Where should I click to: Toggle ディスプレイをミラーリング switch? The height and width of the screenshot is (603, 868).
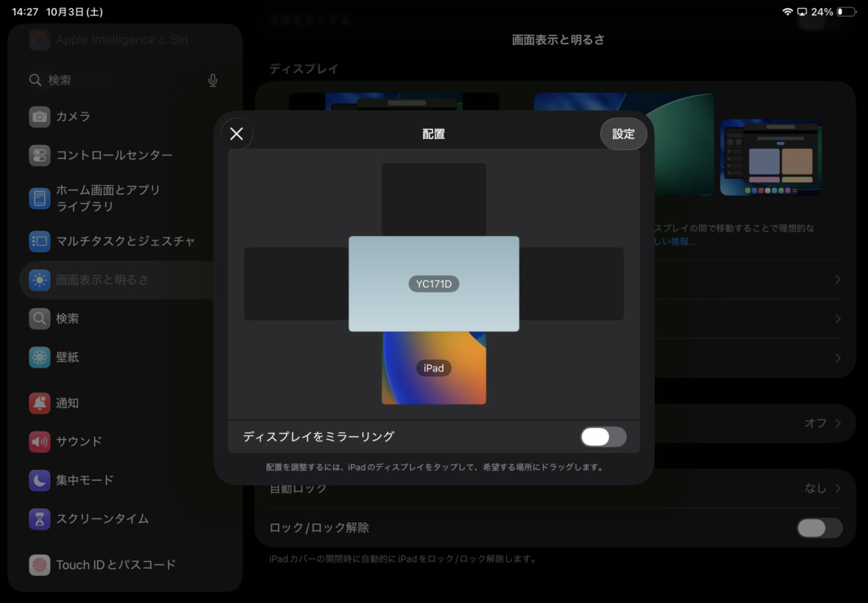(603, 437)
